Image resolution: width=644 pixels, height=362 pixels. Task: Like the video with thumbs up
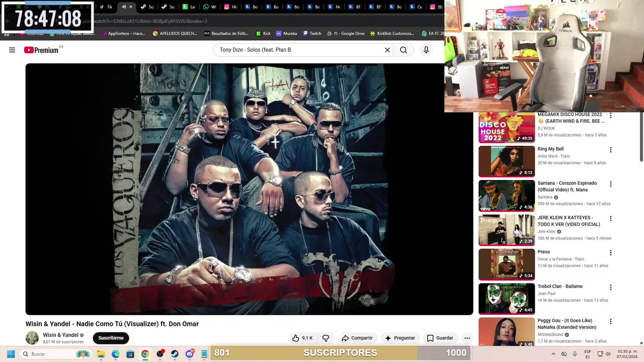tap(302, 338)
